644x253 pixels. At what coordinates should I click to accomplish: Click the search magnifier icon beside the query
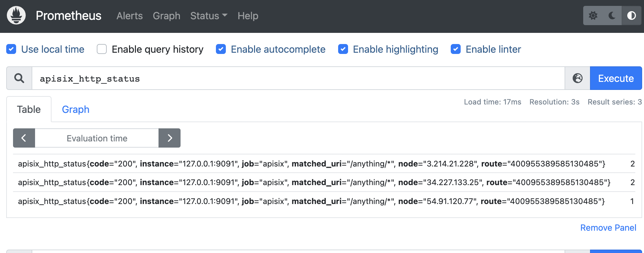click(19, 78)
